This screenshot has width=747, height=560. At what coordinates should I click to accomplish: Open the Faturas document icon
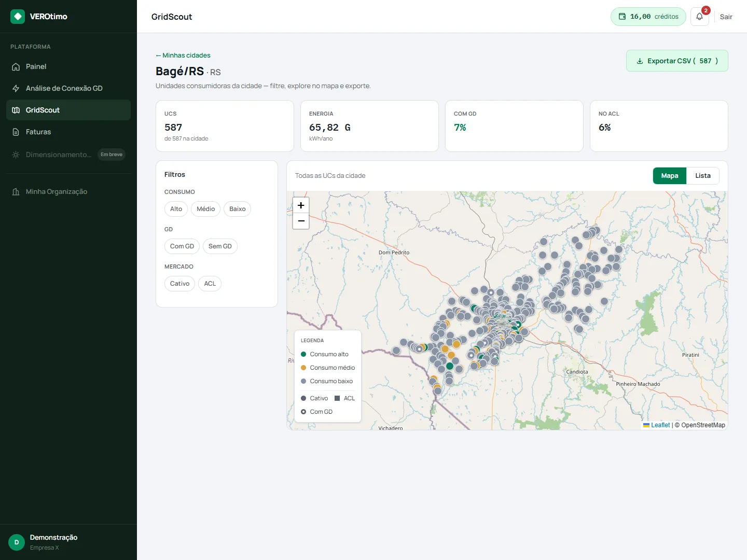[x=16, y=132]
